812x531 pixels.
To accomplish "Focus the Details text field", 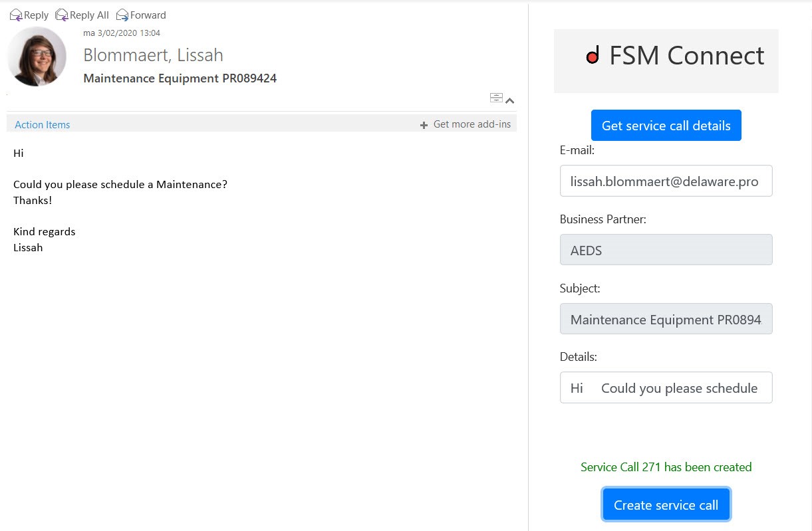I will point(666,388).
